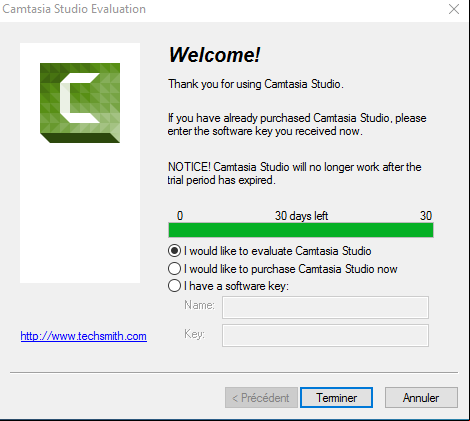
Task: Go back using the Précédent button
Action: [261, 398]
